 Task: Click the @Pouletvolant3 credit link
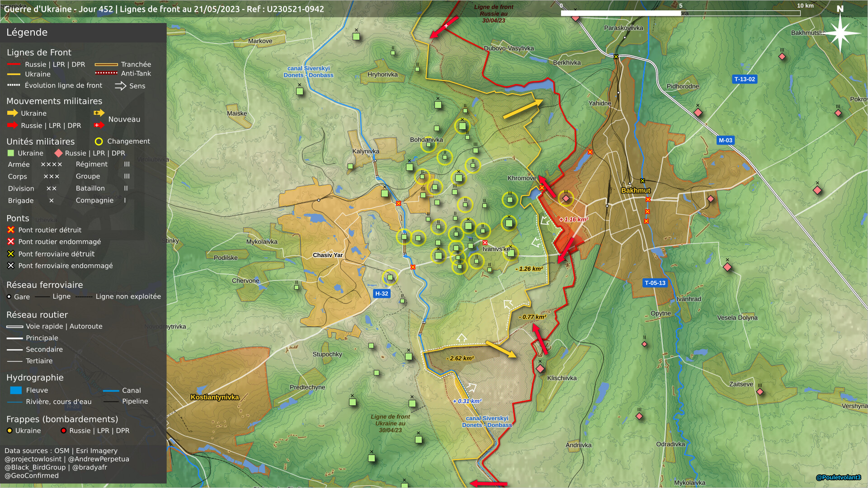point(838,477)
